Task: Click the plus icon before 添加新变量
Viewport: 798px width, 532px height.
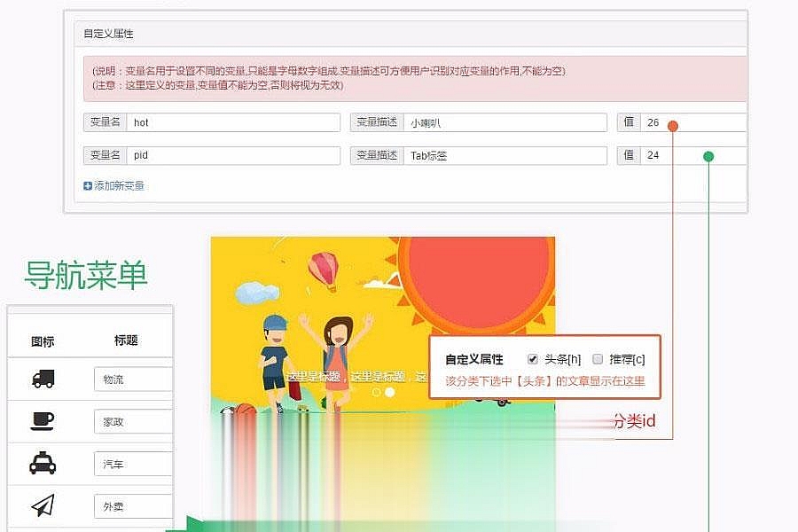Action: [x=88, y=186]
